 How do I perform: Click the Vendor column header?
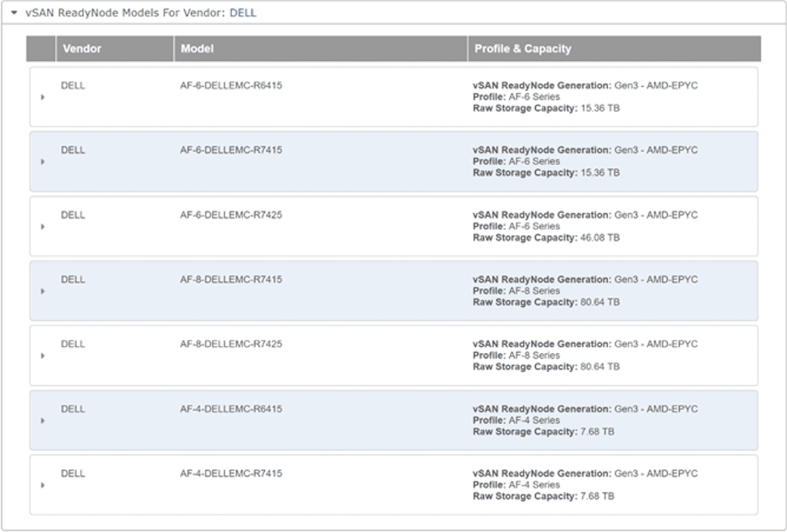pyautogui.click(x=115, y=49)
